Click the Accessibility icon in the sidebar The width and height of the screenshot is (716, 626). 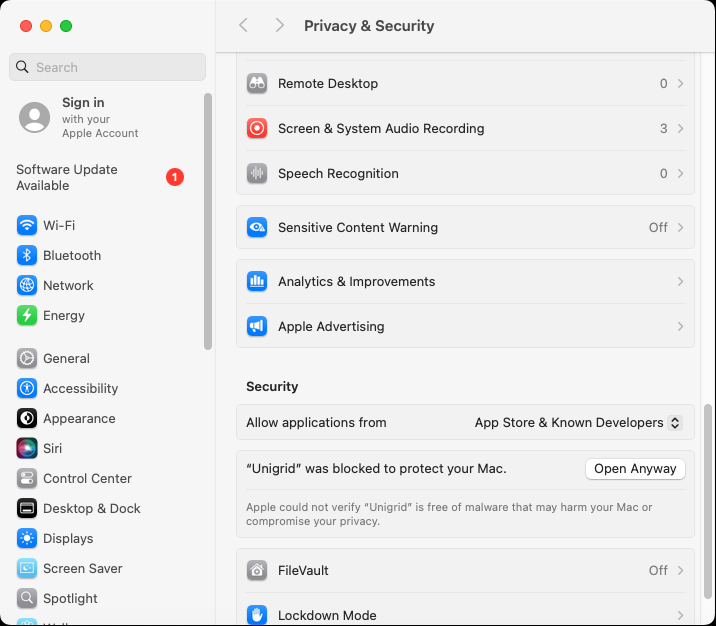click(27, 389)
